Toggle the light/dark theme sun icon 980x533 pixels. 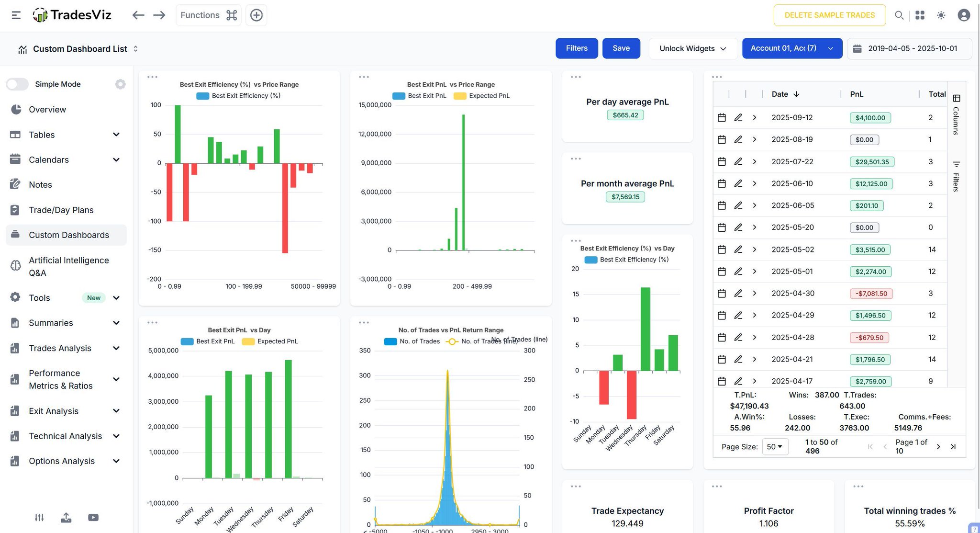pyautogui.click(x=941, y=15)
